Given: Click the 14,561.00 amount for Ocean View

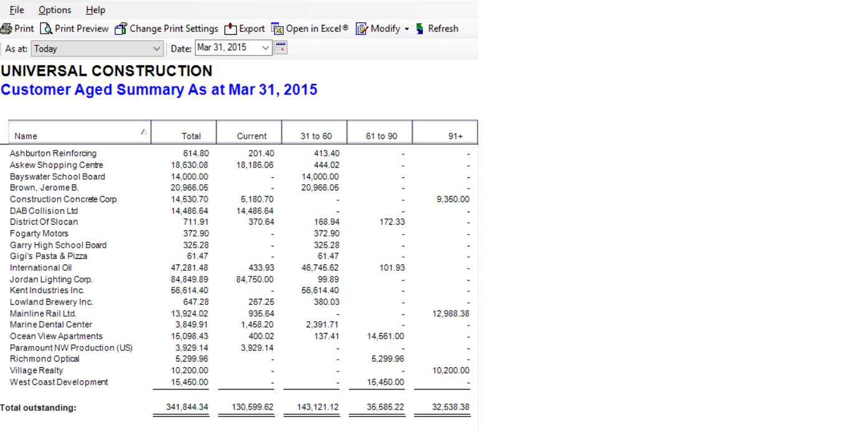Looking at the screenshot, I should tap(385, 337).
